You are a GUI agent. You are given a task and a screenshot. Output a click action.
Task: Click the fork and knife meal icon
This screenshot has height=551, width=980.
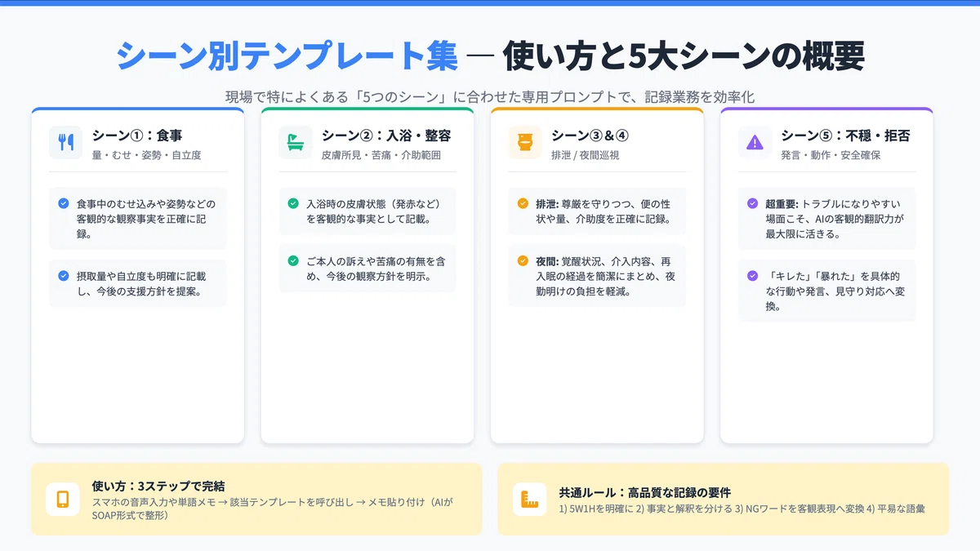(65, 142)
